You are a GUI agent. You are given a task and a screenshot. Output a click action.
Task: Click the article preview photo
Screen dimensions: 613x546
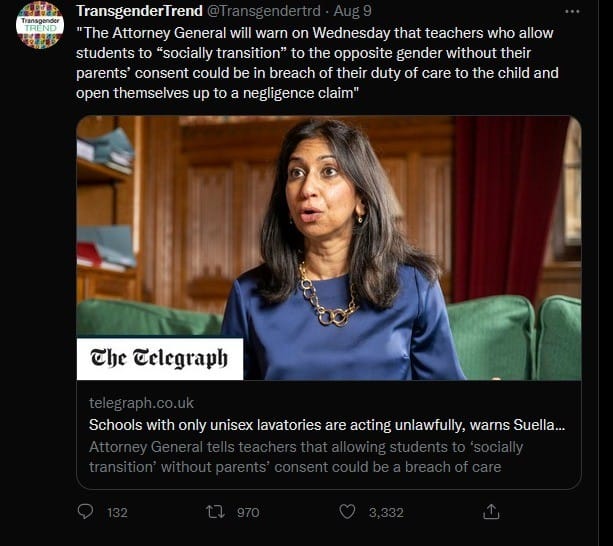(329, 248)
